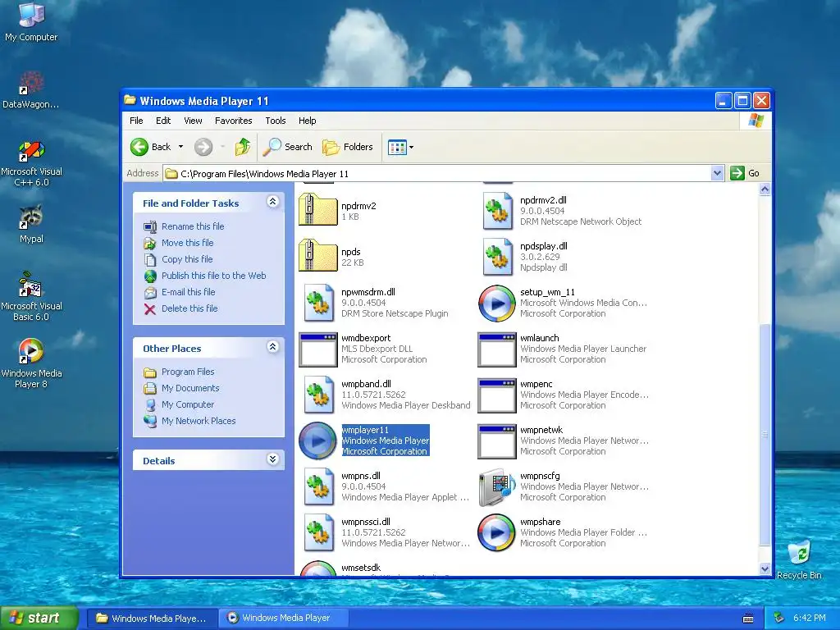The image size is (840, 630).
Task: Select the wmpnscfg application icon
Action: pos(496,487)
